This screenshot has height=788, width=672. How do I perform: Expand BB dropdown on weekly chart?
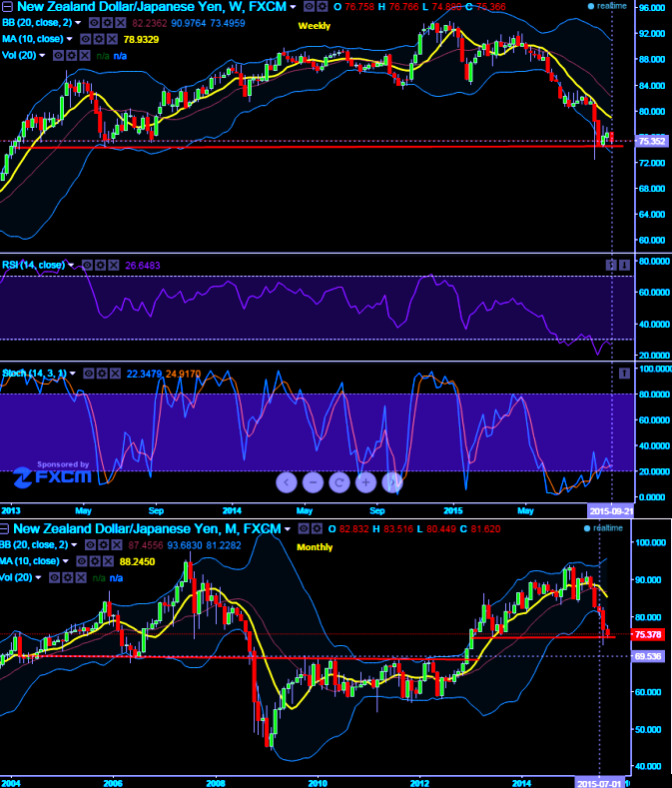click(x=78, y=23)
